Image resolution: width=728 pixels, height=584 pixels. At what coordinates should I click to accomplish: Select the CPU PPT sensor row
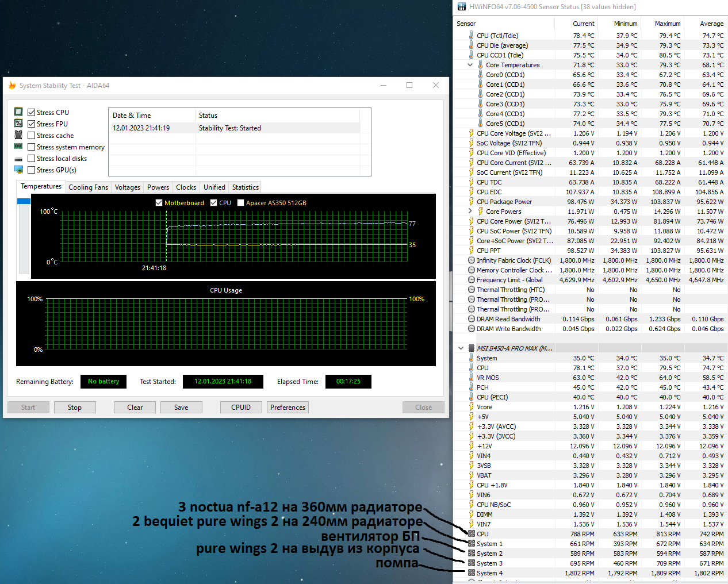590,251
